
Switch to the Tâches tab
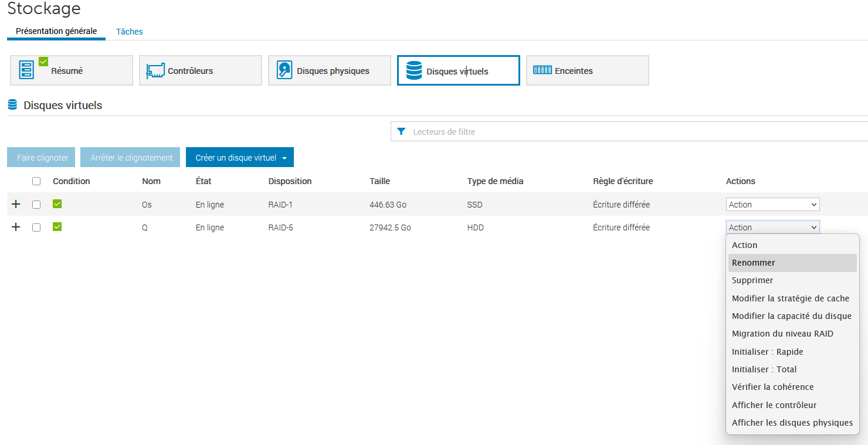(129, 32)
